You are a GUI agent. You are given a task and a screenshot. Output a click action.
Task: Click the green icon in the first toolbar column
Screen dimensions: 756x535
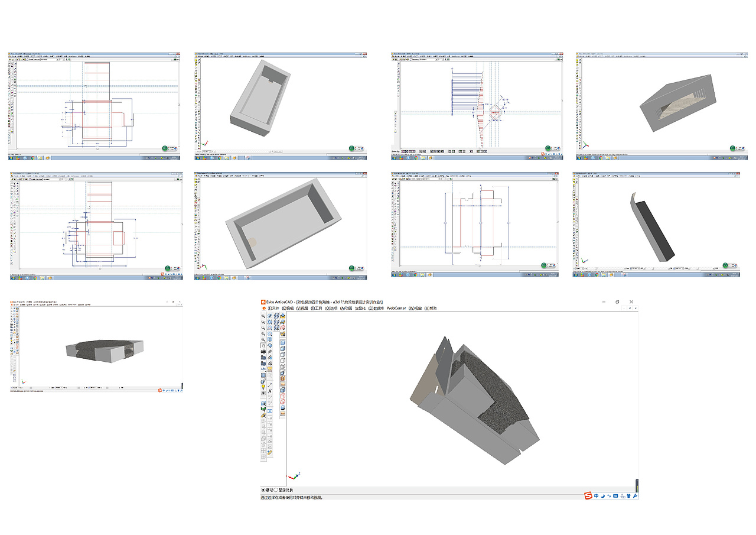[x=263, y=408]
